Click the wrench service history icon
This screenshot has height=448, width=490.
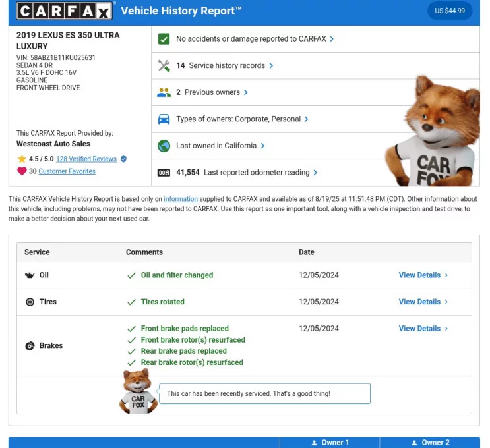pyautogui.click(x=164, y=66)
